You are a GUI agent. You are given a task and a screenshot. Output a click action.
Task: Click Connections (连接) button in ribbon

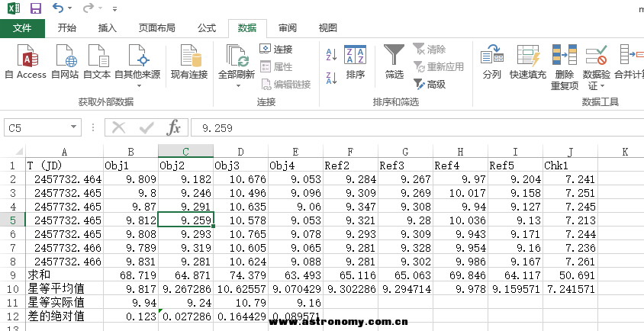(276, 50)
